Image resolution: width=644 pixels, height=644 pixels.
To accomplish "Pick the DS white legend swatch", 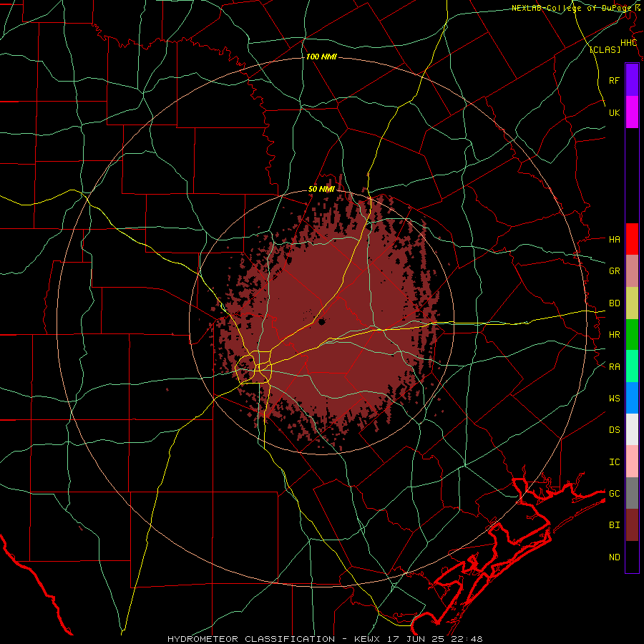I will tap(632, 429).
